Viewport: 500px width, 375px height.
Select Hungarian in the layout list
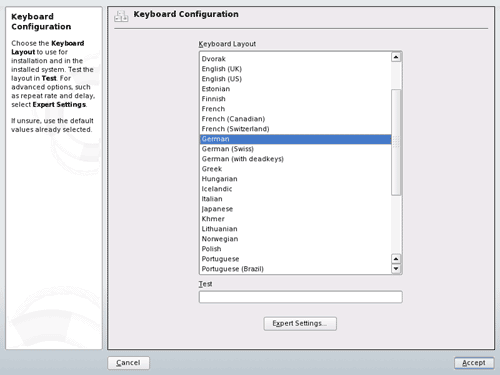click(295, 179)
